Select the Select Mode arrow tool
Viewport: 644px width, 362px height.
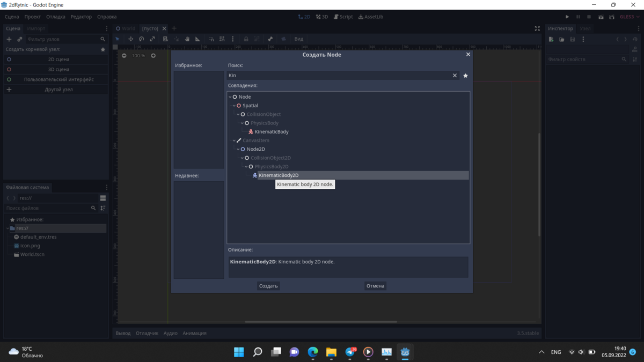coord(118,39)
